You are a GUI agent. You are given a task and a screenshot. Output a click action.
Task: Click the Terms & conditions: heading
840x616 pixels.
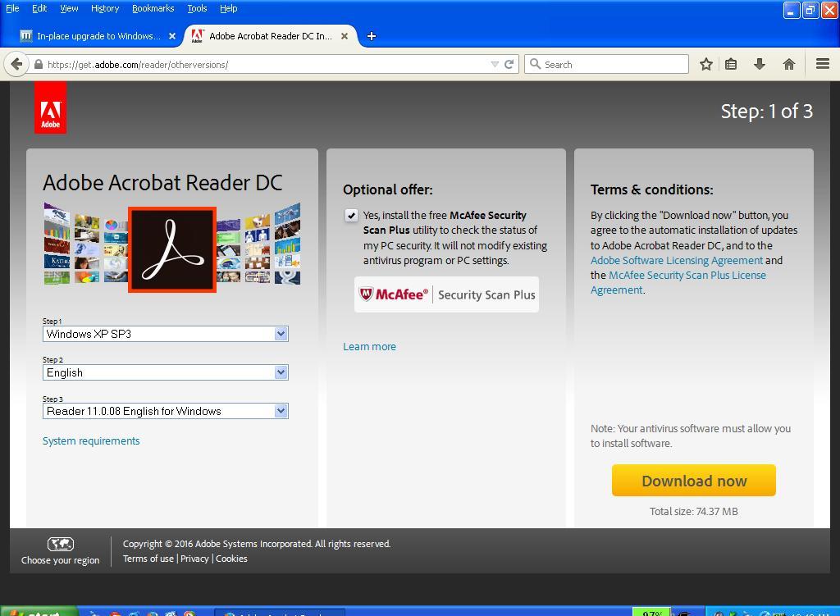[x=652, y=189]
